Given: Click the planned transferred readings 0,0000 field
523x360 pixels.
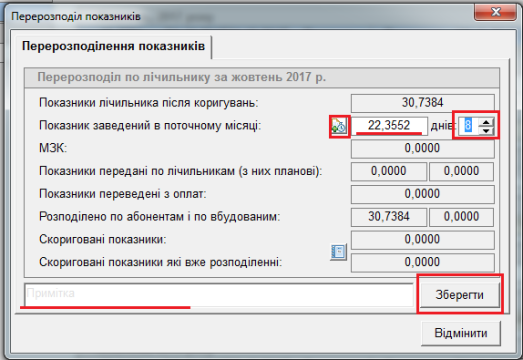Looking at the screenshot, I should [x=461, y=171].
